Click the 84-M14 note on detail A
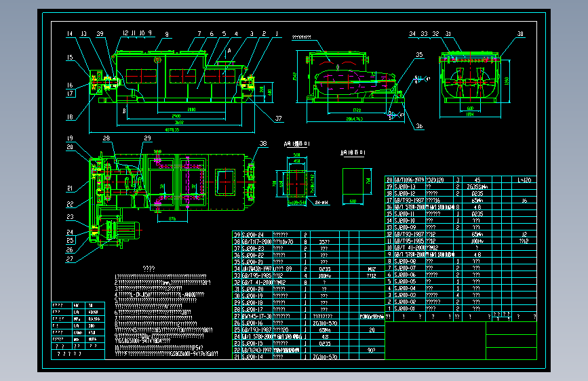Screen dimensions: 588x381 tap(321, 203)
